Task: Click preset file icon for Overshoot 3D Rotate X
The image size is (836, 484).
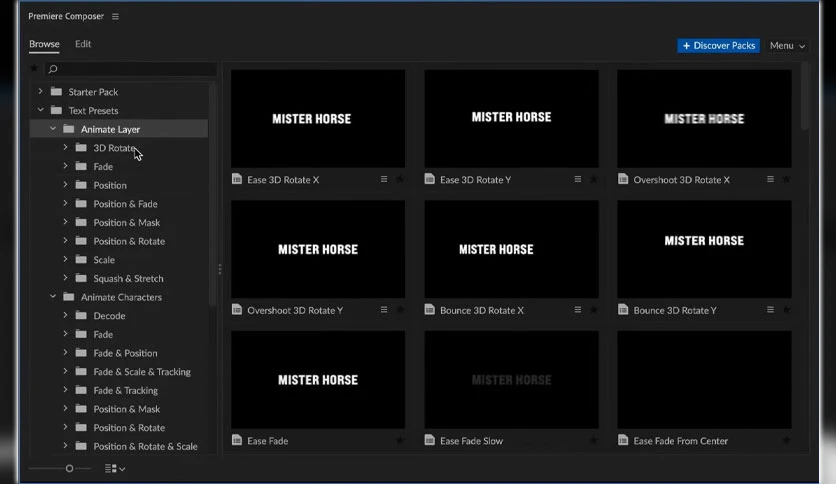Action: (623, 179)
